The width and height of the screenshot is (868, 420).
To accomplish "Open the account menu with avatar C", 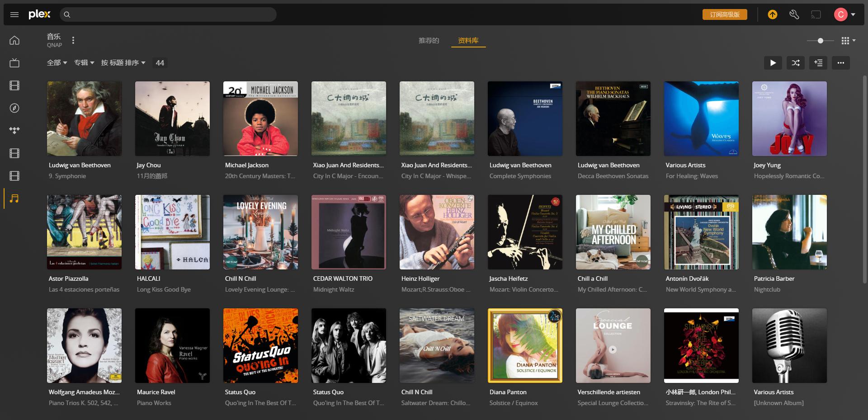I will tap(844, 14).
